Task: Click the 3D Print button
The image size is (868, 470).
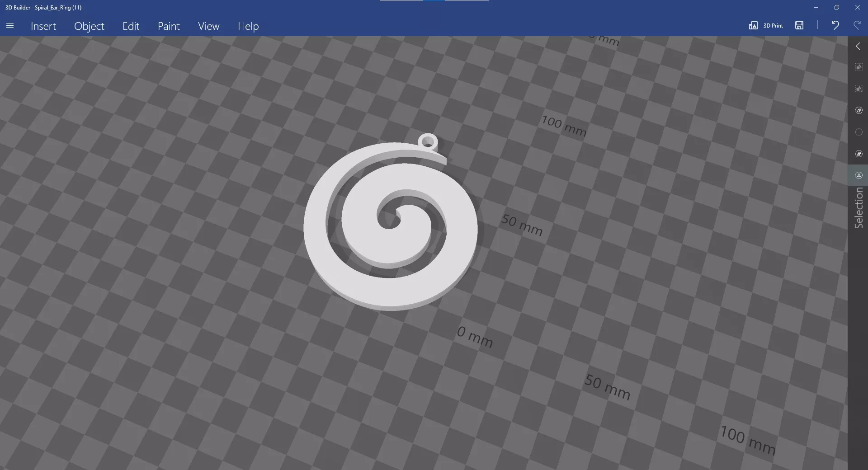Action: (766, 25)
